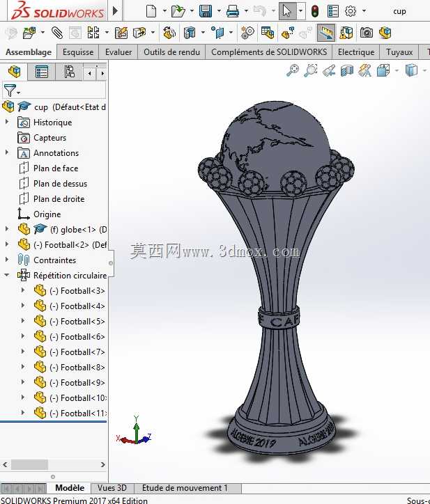Click the Large Assembly Mode icon
This screenshot has width=430, height=504.
[385, 33]
